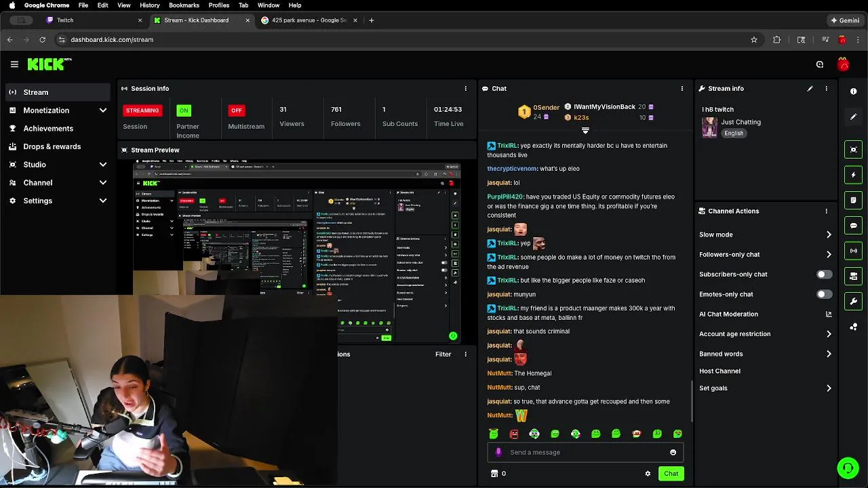
Task: Click the Just Chatting category name
Action: pyautogui.click(x=741, y=122)
